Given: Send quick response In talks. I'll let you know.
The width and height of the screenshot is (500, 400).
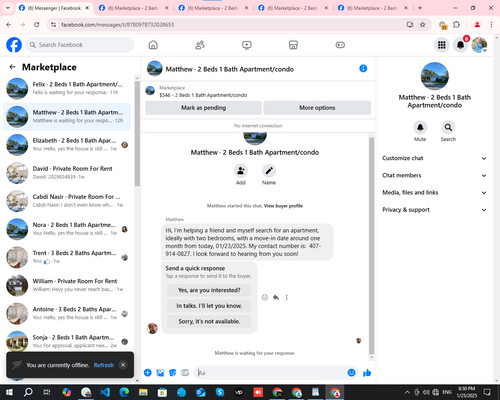Looking at the screenshot, I should (x=209, y=306).
